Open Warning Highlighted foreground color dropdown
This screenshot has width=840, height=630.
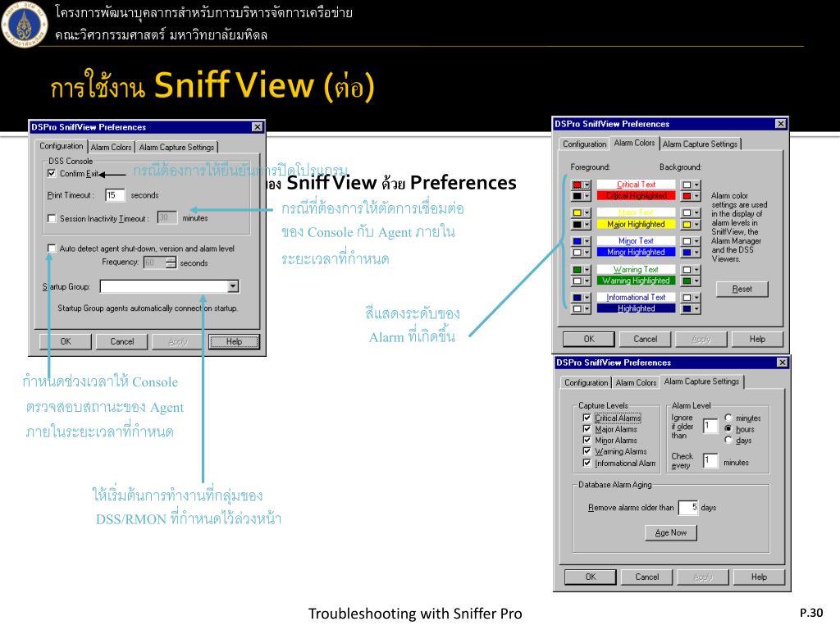point(587,281)
